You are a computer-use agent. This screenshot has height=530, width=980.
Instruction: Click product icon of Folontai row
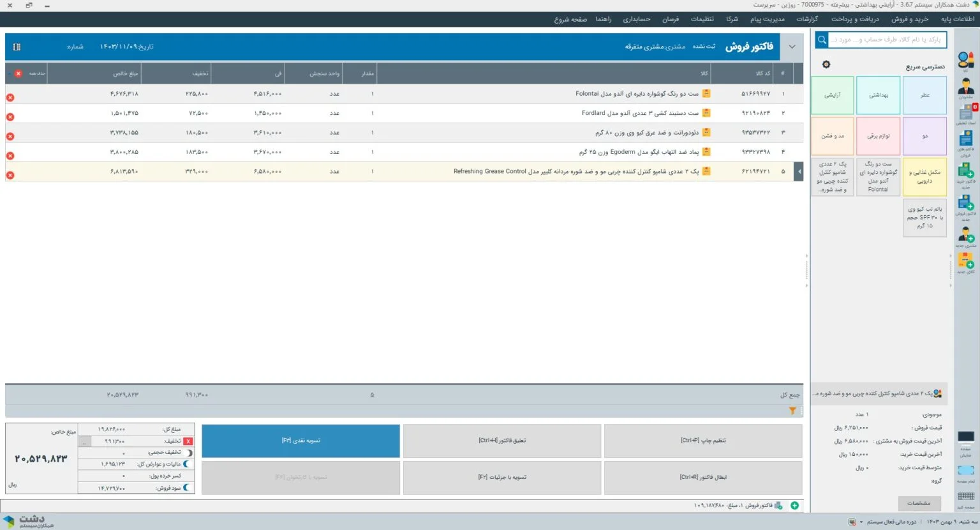point(706,93)
